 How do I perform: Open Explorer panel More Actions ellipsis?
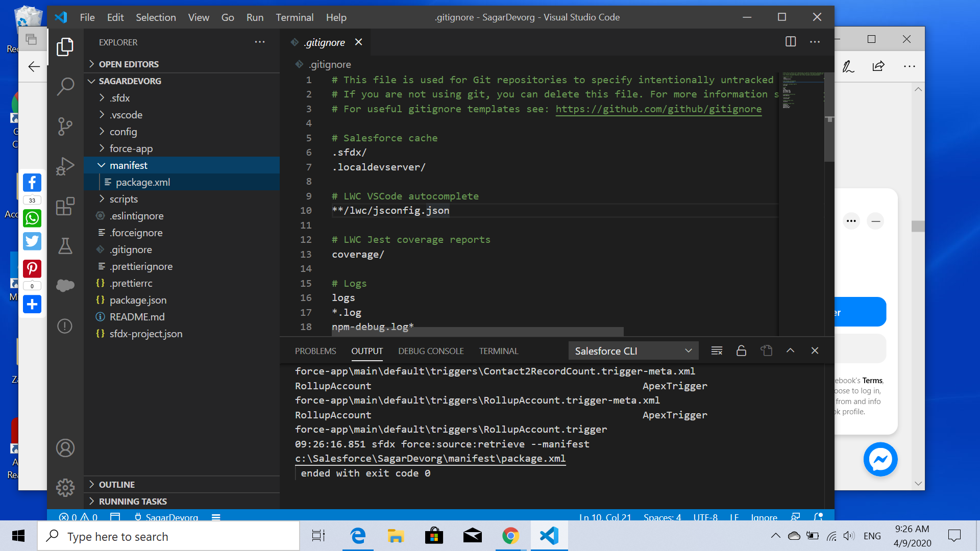260,42
